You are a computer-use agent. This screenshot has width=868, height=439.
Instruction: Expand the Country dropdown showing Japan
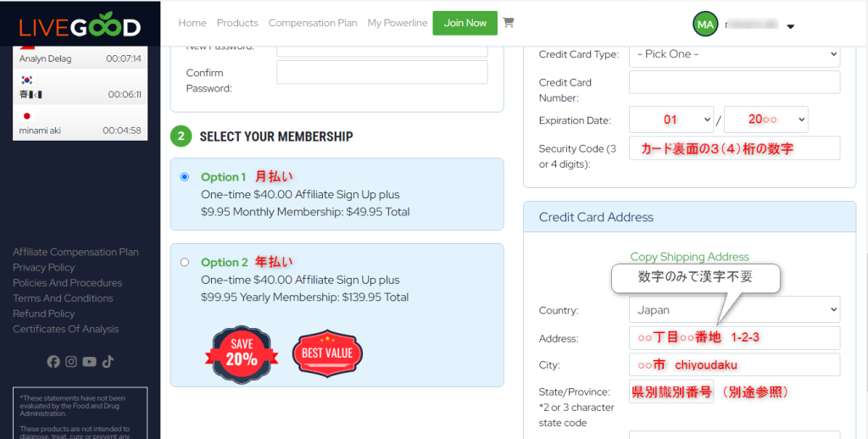point(735,309)
